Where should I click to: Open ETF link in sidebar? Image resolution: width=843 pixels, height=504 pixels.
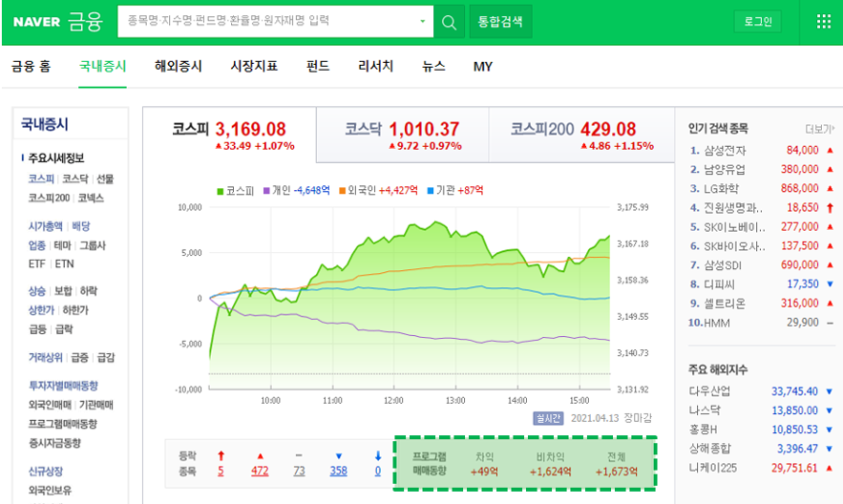point(37,263)
